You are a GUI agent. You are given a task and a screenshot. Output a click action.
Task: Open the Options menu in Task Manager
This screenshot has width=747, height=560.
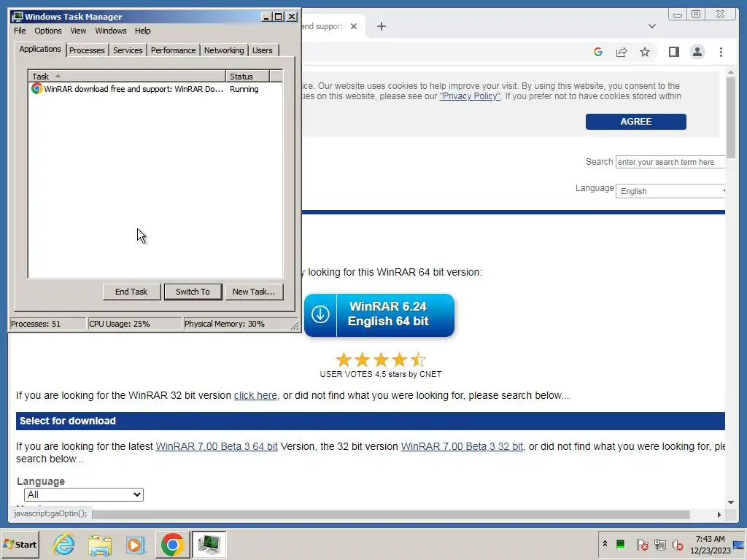(x=47, y=31)
